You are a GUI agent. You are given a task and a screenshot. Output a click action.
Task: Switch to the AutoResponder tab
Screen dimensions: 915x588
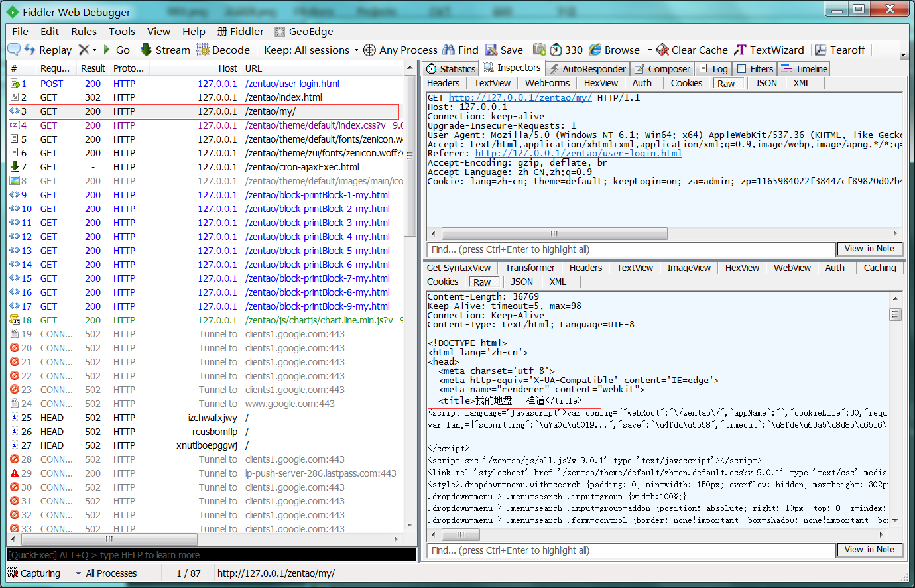(x=587, y=69)
